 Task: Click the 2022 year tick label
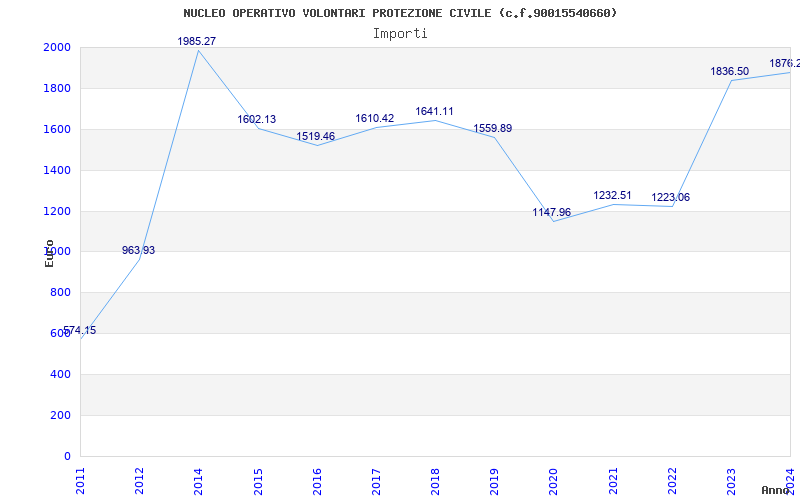pyautogui.click(x=672, y=481)
